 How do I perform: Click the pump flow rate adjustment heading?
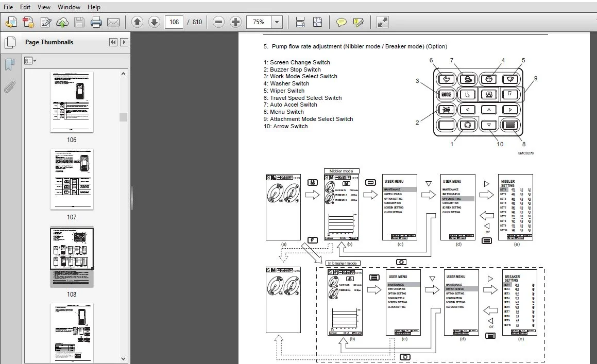tap(355, 46)
